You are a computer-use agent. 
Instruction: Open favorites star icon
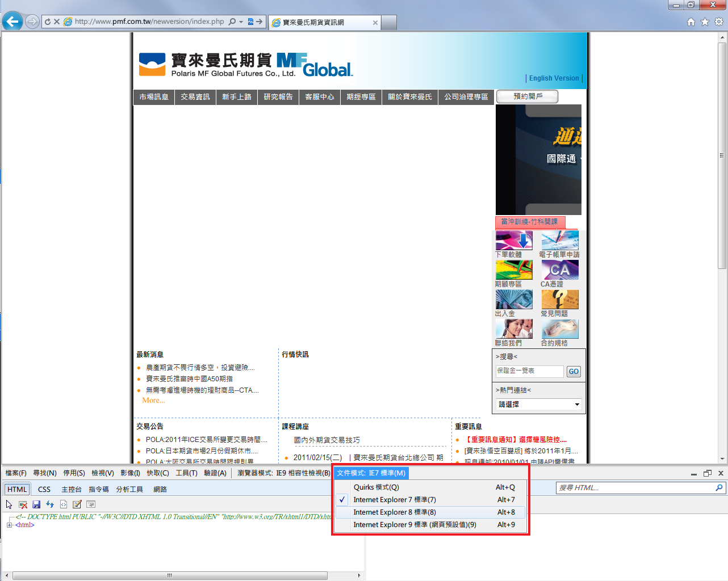point(705,22)
